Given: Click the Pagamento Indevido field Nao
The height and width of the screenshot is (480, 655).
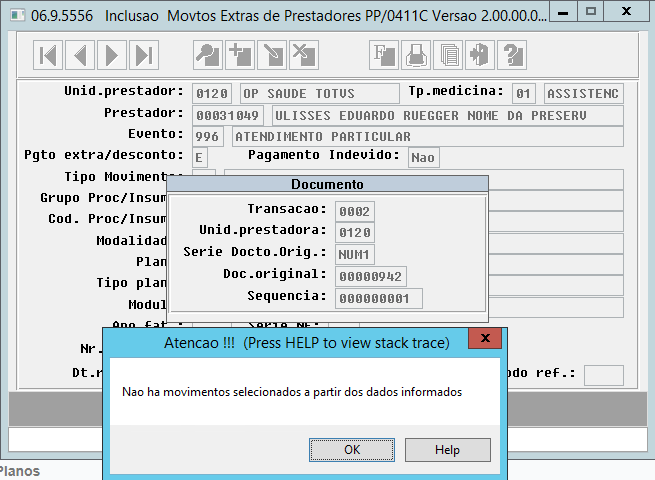Looking at the screenshot, I should coord(424,157).
